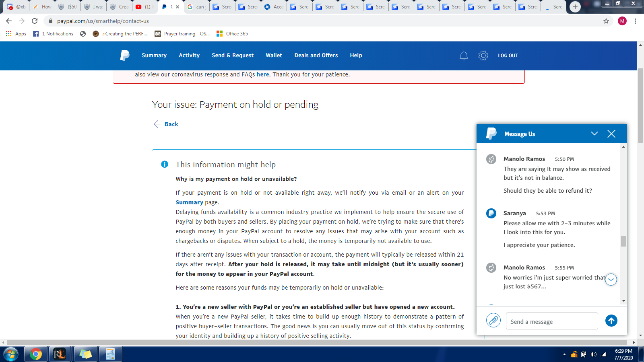644x362 pixels.
Task: Open Chrome from the taskbar
Action: pos(36,354)
